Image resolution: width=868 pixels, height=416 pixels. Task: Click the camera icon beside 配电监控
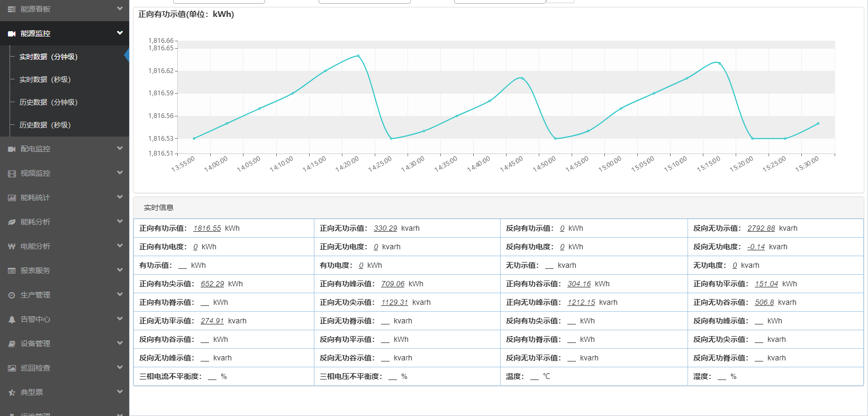(12, 149)
